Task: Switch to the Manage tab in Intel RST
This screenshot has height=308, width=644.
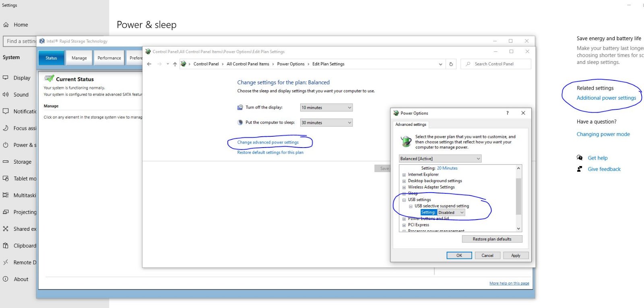Action: coord(79,58)
